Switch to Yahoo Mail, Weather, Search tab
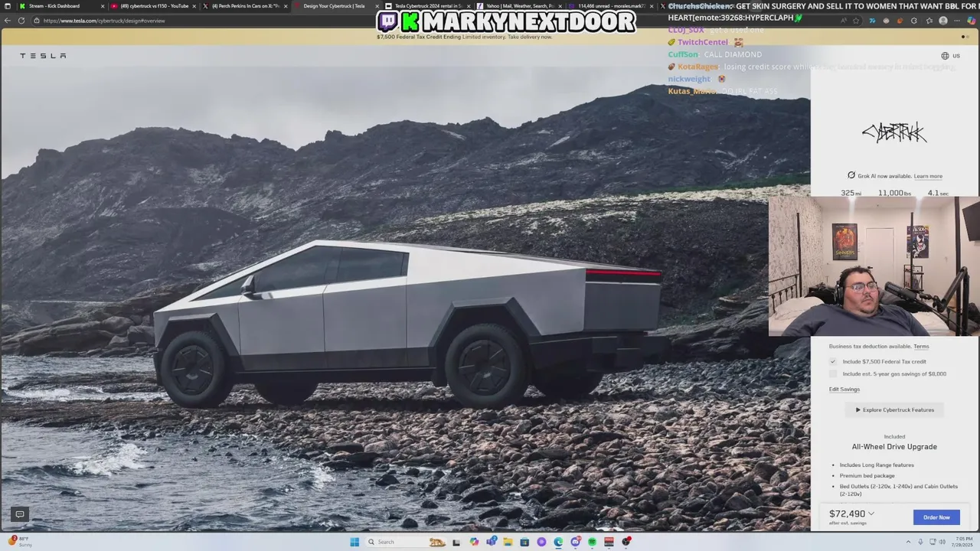The image size is (980, 551). coord(519,6)
